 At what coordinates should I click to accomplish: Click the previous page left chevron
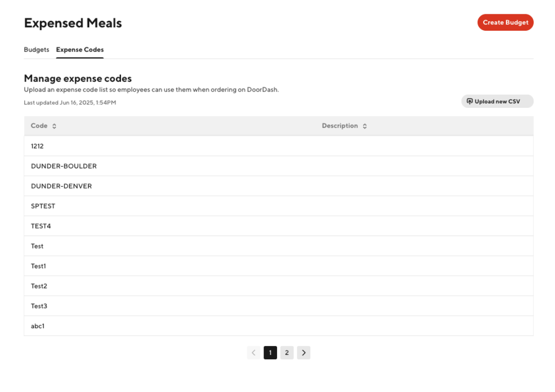tap(254, 352)
